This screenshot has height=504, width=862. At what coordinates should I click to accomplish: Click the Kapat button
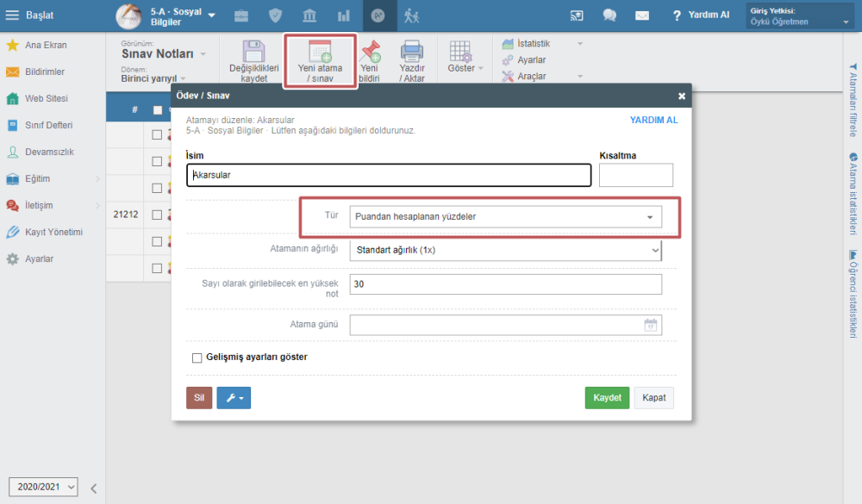(654, 398)
